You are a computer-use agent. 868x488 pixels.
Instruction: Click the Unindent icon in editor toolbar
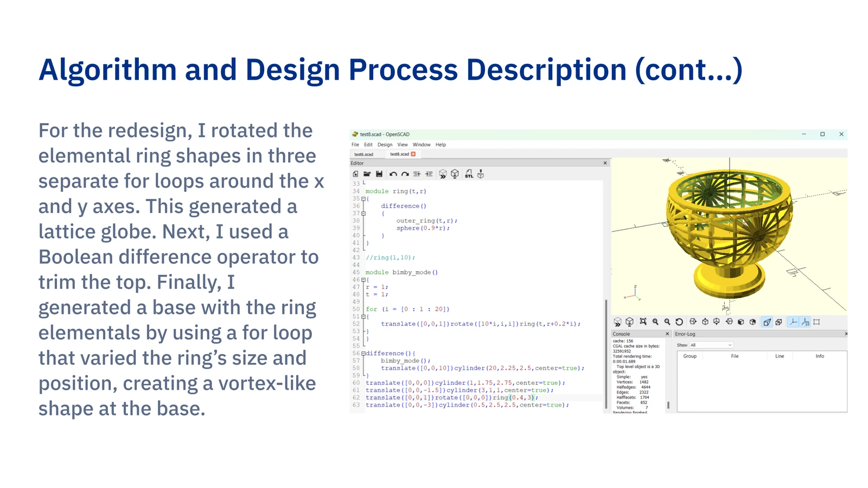click(x=417, y=174)
